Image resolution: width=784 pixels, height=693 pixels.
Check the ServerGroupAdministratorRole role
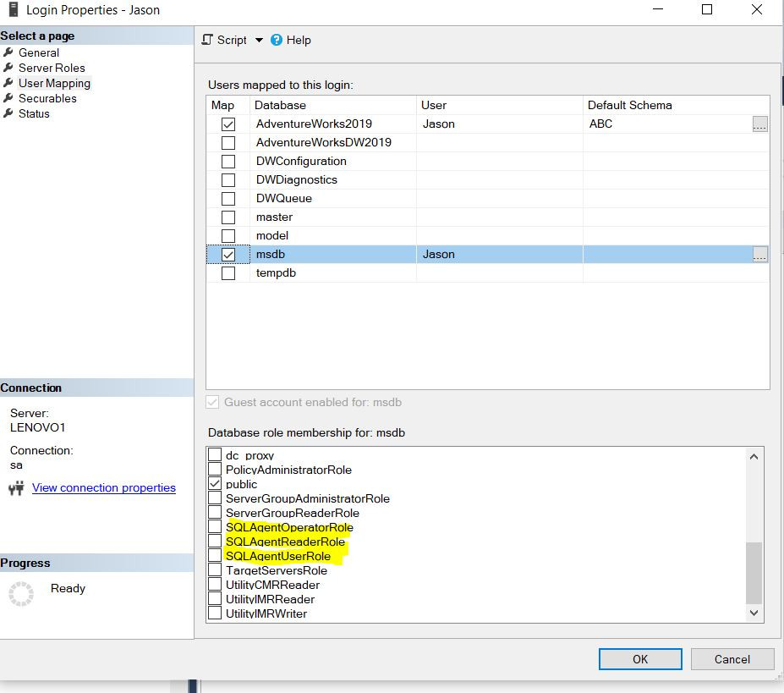[215, 498]
